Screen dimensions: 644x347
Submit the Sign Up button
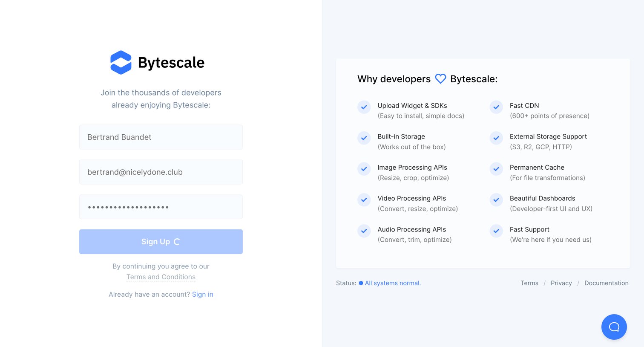pyautogui.click(x=161, y=242)
